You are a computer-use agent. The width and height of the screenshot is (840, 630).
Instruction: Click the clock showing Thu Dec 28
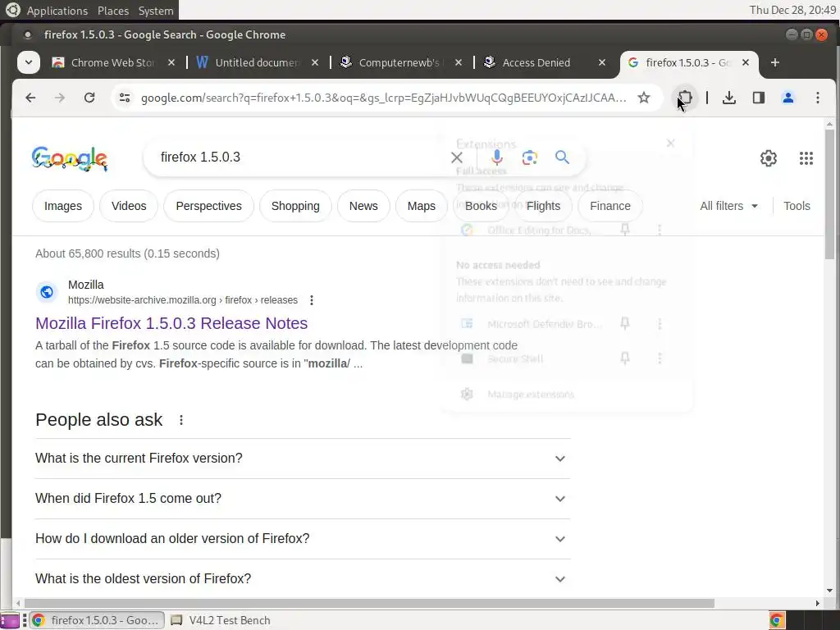pos(792,10)
